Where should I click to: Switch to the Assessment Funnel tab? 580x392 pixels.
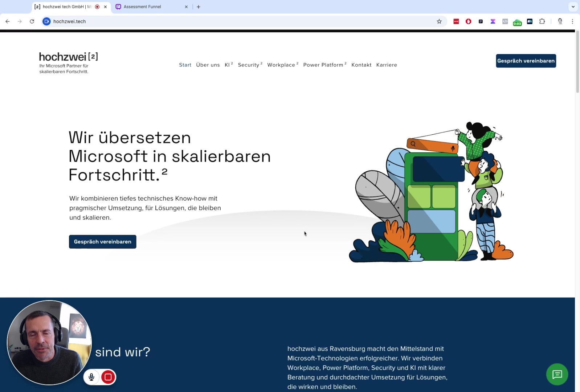[x=151, y=7]
